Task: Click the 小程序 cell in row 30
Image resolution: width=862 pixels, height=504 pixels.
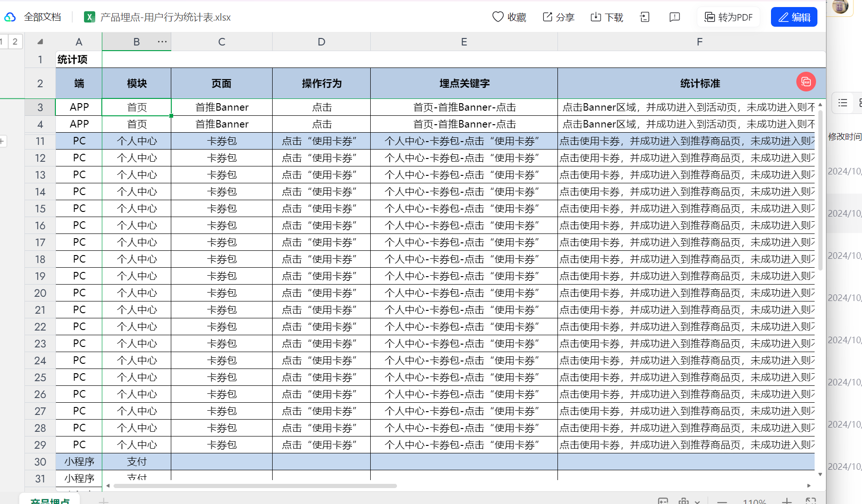Action: point(79,462)
